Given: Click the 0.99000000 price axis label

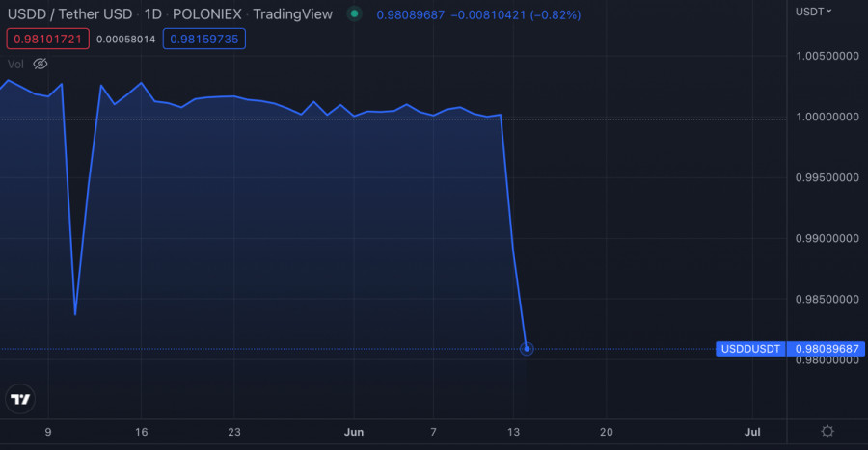Looking at the screenshot, I should 827,238.
